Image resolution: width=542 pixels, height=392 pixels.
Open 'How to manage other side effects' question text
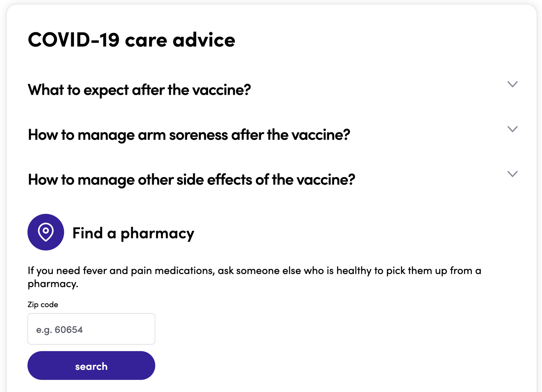191,180
